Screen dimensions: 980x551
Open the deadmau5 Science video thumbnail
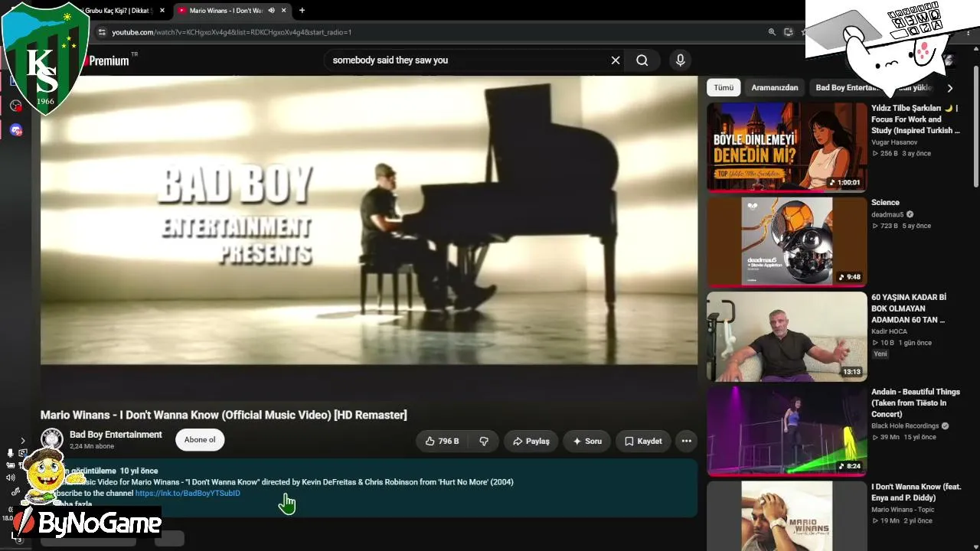coord(786,241)
